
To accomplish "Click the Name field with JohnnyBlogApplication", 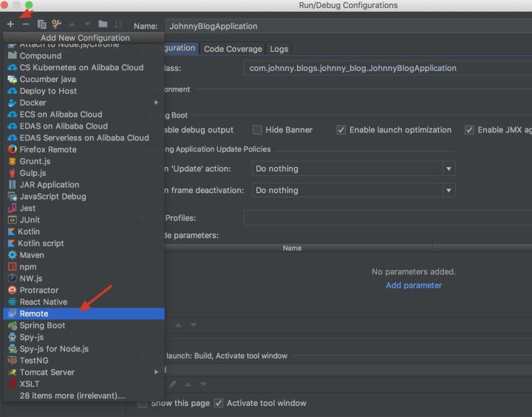I will [349, 26].
